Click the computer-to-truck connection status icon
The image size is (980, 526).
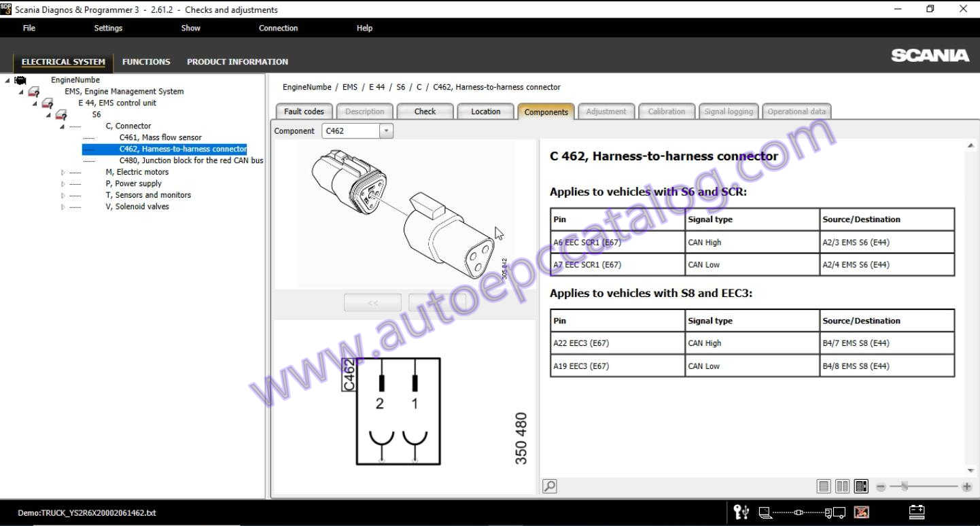tap(802, 512)
